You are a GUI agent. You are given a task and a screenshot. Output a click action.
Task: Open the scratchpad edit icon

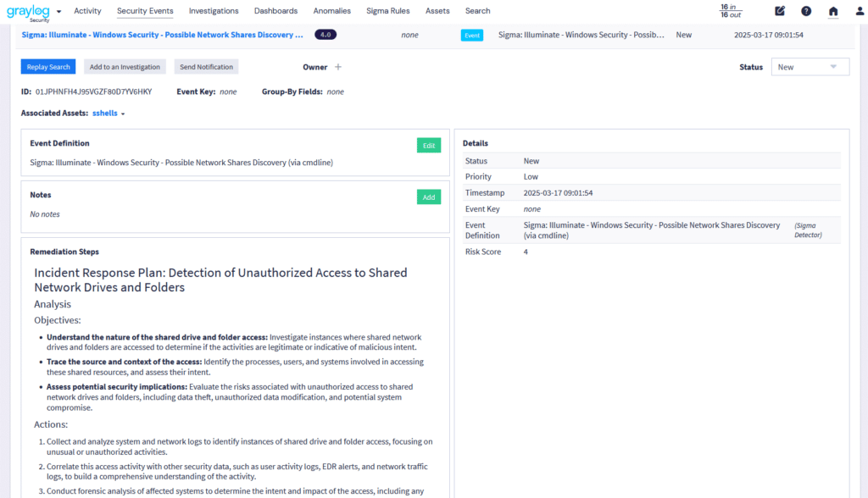click(x=780, y=11)
